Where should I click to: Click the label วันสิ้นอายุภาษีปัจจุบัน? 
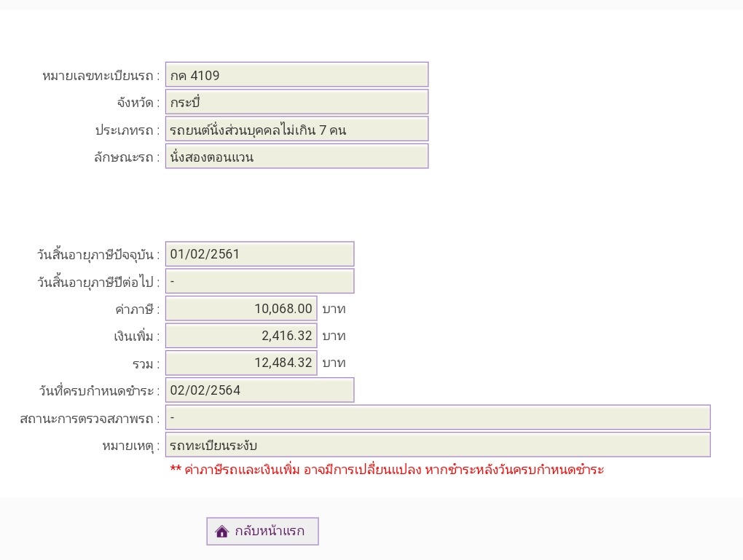[98, 255]
